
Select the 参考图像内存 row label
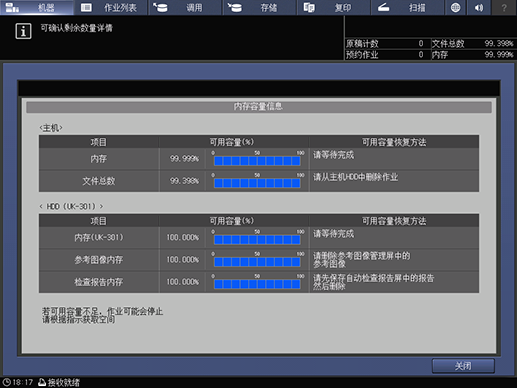coord(99,260)
